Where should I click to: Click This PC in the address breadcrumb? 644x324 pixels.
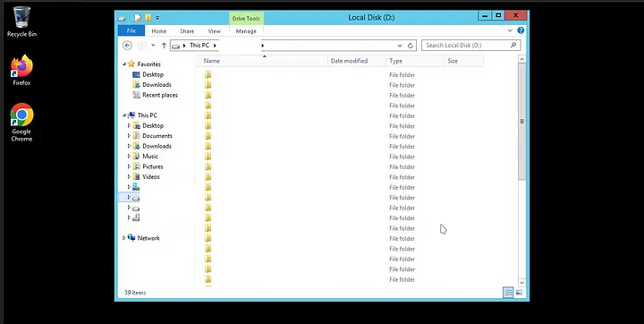click(x=199, y=46)
